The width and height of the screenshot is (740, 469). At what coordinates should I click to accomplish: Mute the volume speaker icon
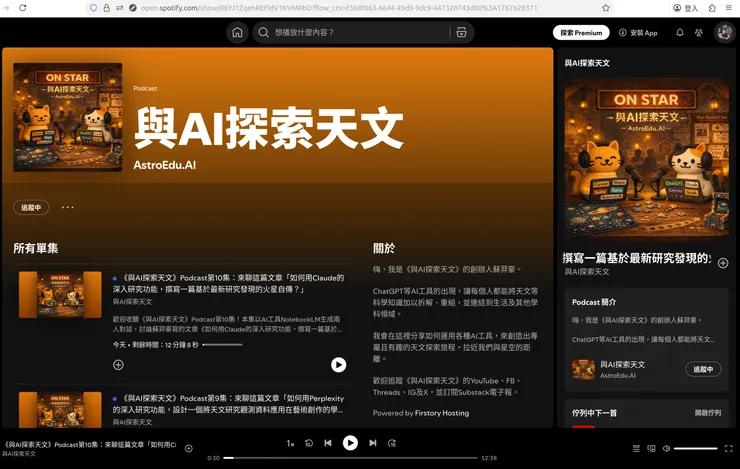click(x=666, y=448)
